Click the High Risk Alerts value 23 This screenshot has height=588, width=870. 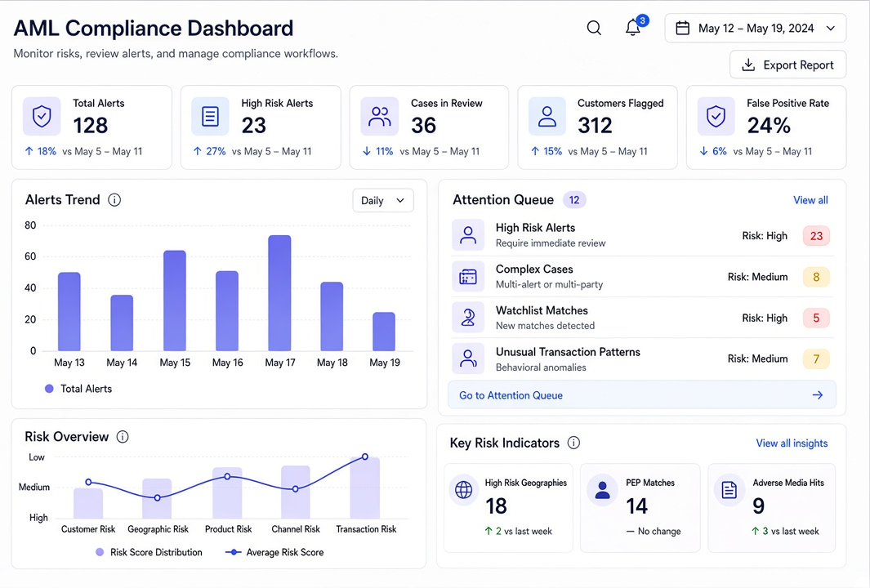point(254,126)
